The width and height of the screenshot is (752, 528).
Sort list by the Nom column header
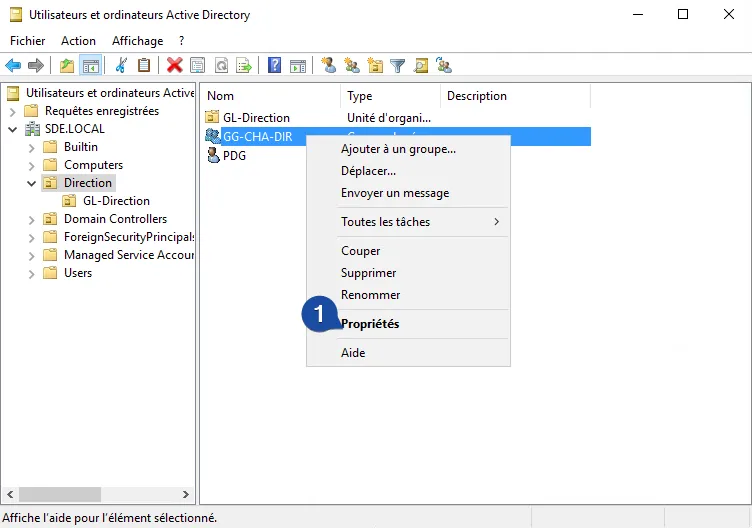point(270,96)
